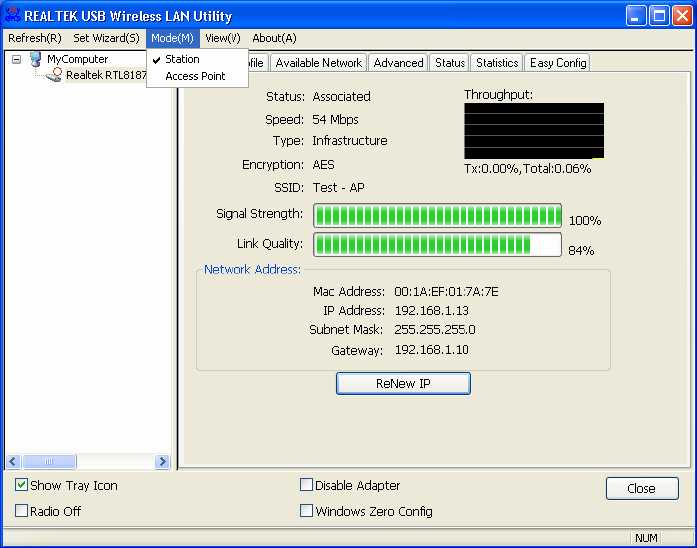Switch to the Easy Config tab

558,63
